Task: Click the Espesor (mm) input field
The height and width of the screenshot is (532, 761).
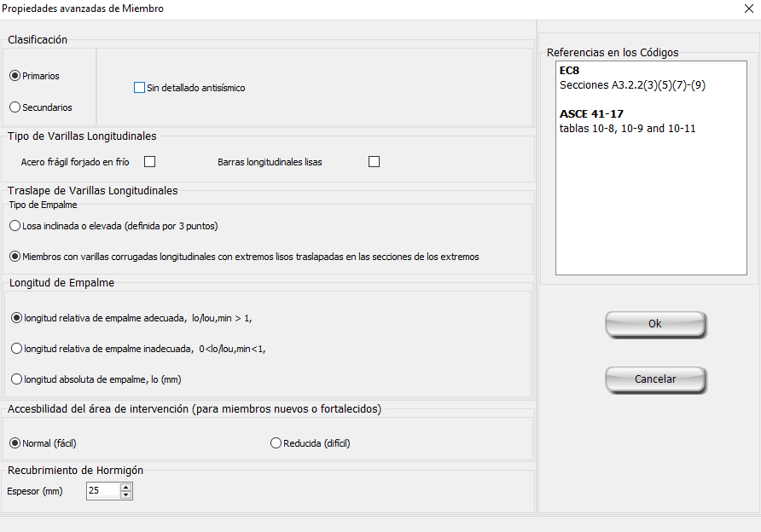Action: [102, 491]
